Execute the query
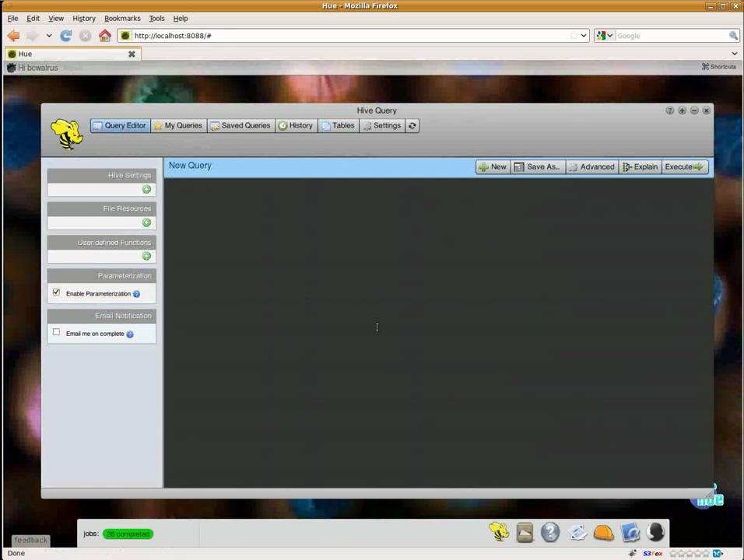This screenshot has height=560, width=744. point(685,167)
